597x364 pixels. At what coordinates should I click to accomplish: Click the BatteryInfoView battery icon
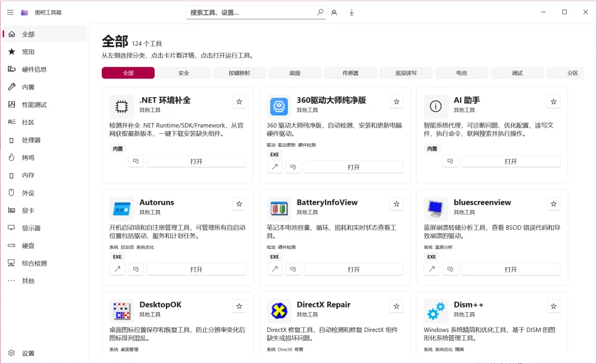[x=279, y=209]
